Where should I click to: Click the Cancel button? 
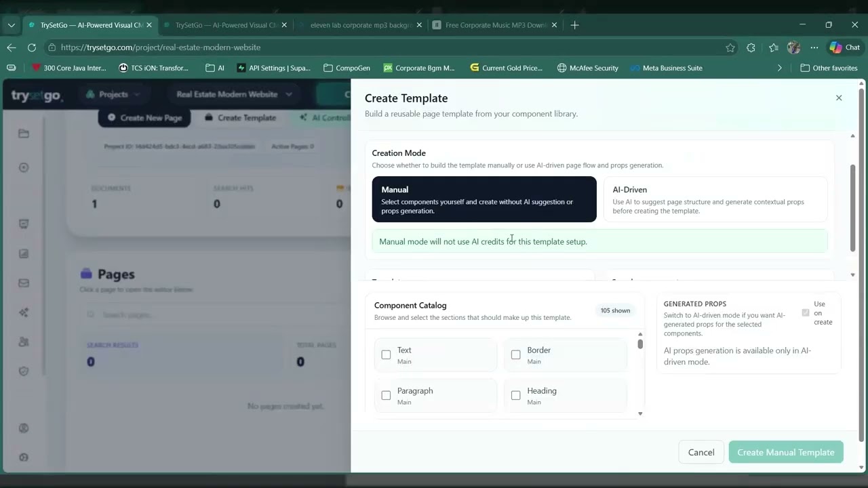pos(701,452)
